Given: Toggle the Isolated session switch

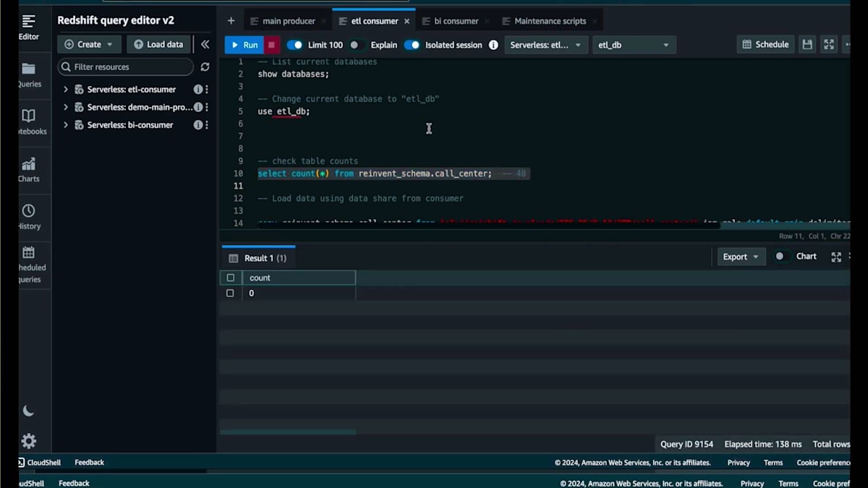Looking at the screenshot, I should (x=412, y=45).
